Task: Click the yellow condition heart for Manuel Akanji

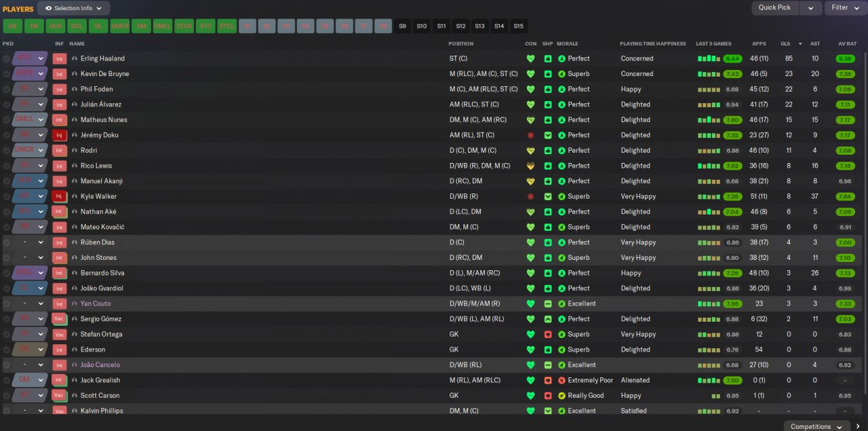Action: (530, 181)
